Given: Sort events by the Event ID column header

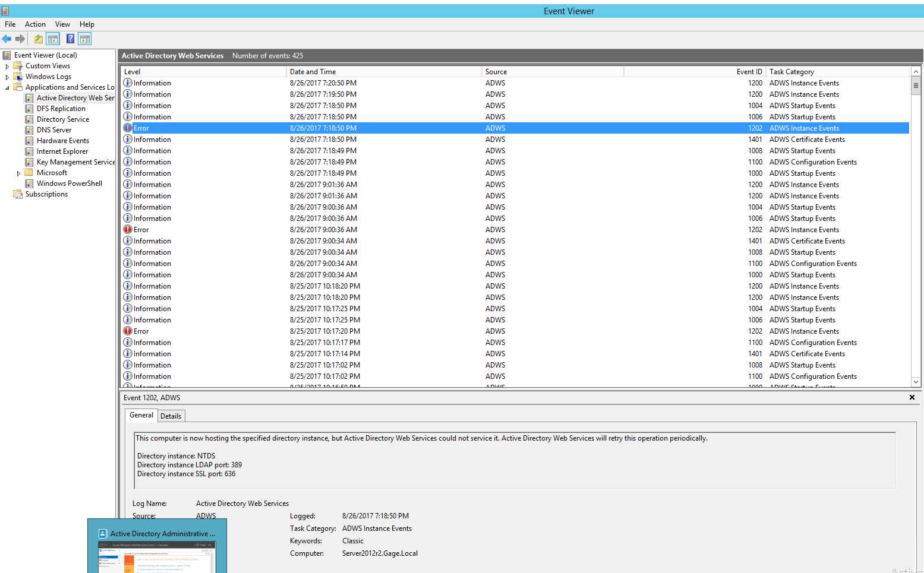Looking at the screenshot, I should [x=749, y=71].
